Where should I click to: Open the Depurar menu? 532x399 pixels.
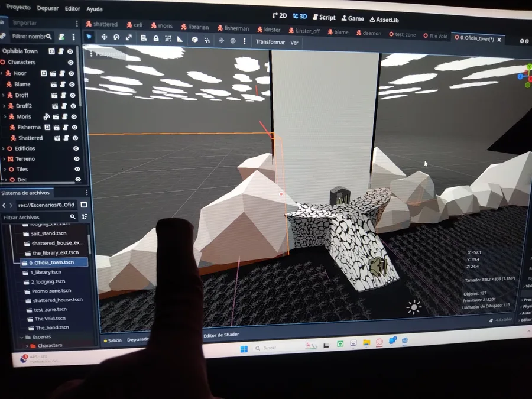pyautogui.click(x=47, y=8)
